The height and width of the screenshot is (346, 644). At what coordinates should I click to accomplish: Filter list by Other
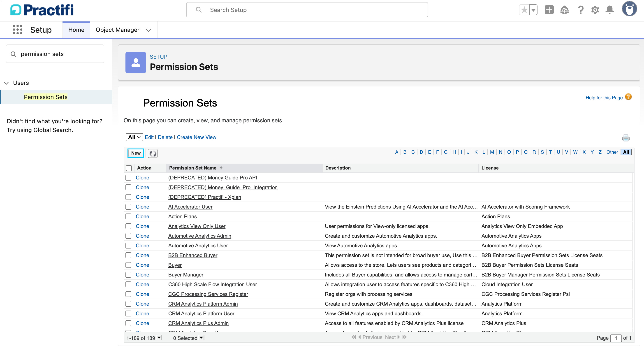click(x=612, y=152)
